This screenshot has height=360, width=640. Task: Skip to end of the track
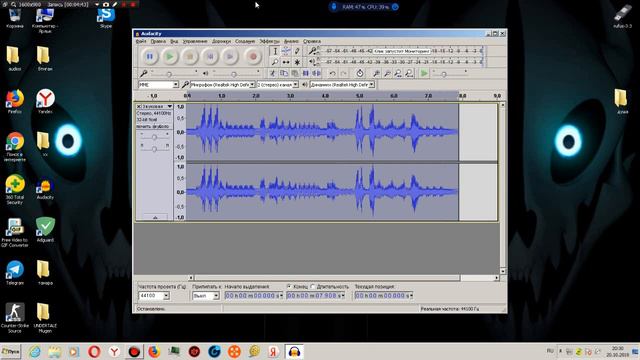230,56
